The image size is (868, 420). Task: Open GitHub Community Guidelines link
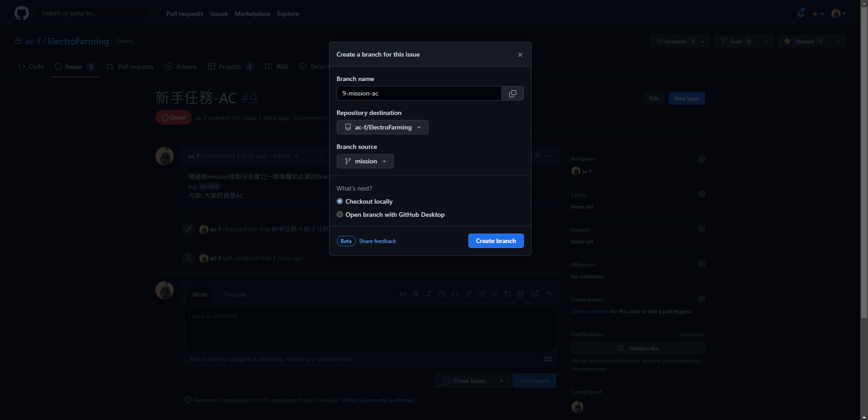click(377, 400)
